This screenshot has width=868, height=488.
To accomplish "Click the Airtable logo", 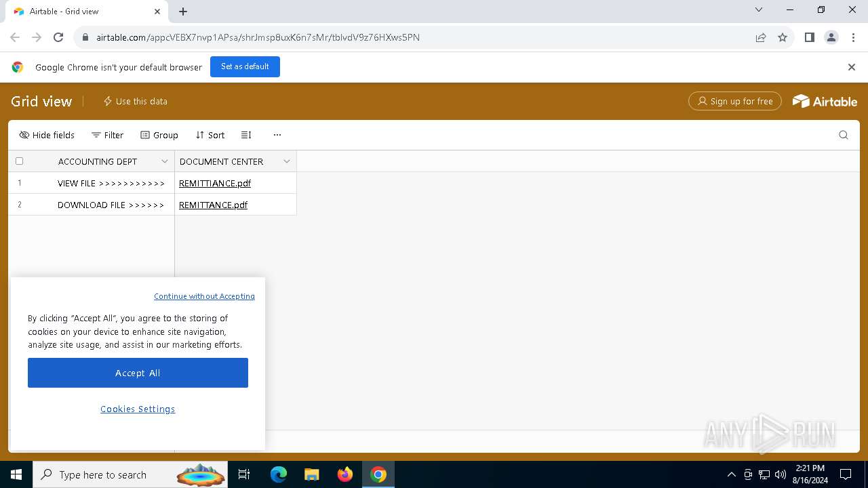I will [825, 101].
